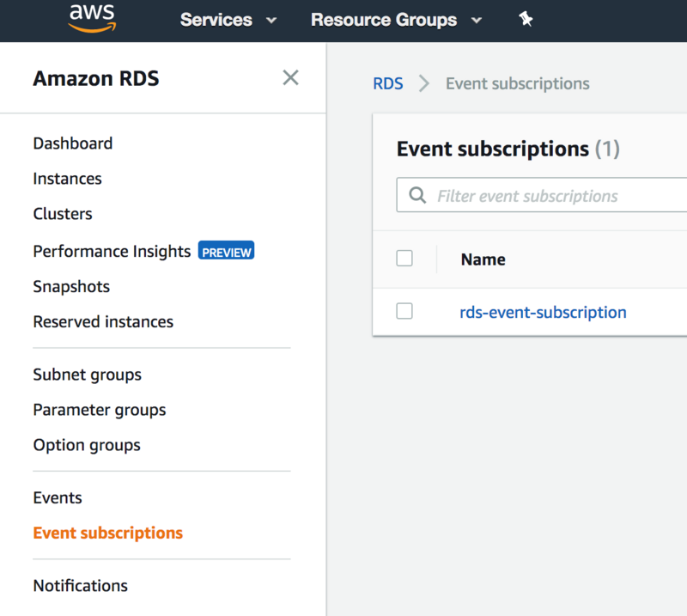Close the Amazon RDS side panel

pos(290,78)
